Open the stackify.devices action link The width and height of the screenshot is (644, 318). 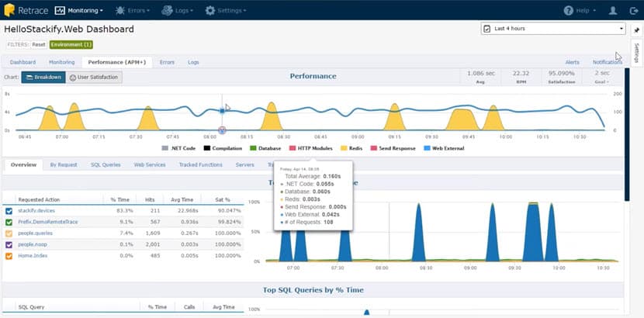coord(36,211)
